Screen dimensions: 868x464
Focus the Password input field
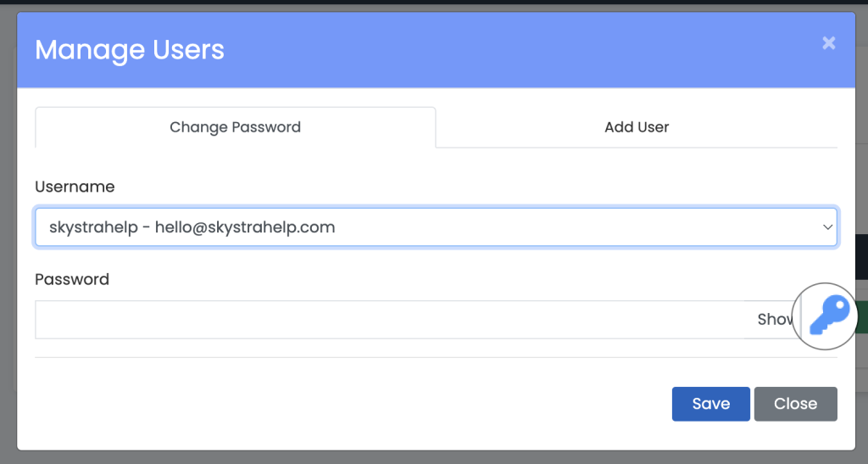coord(390,320)
